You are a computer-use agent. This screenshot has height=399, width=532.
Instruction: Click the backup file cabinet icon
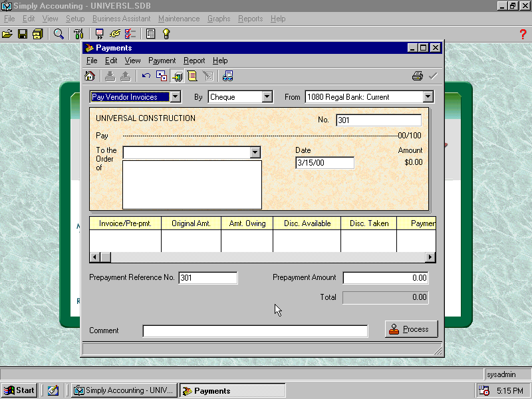tap(38, 34)
